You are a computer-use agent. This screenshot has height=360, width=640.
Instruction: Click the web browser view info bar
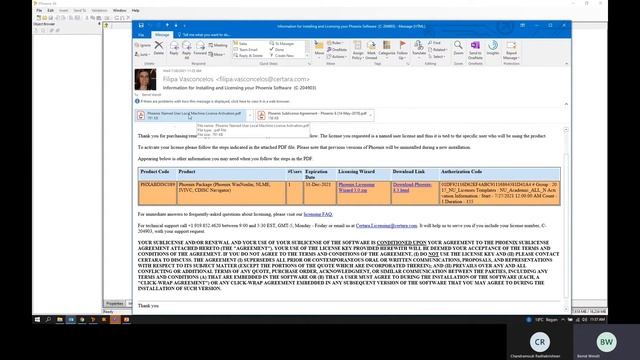pos(212,101)
